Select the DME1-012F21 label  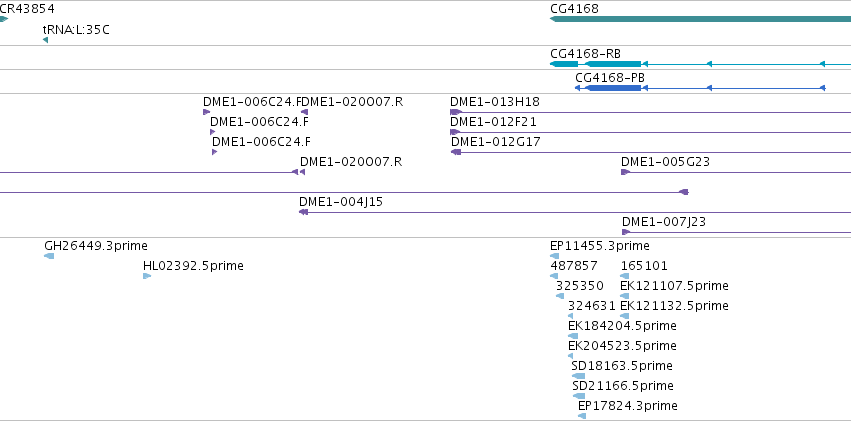(x=493, y=122)
